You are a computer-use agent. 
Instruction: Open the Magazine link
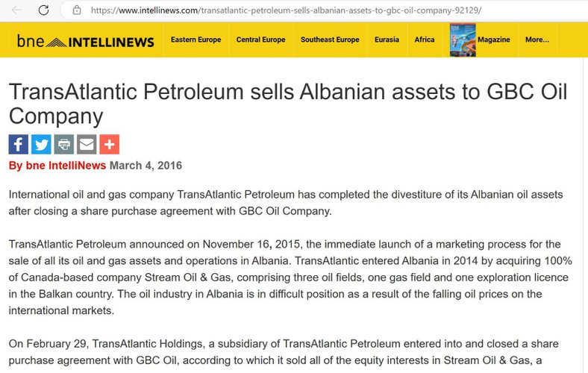(x=493, y=40)
